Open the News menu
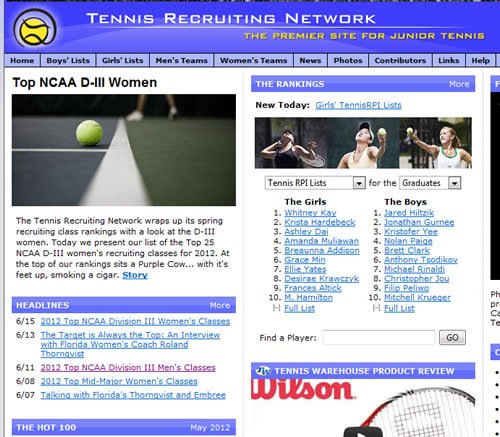This screenshot has height=437, width=500. [x=310, y=61]
